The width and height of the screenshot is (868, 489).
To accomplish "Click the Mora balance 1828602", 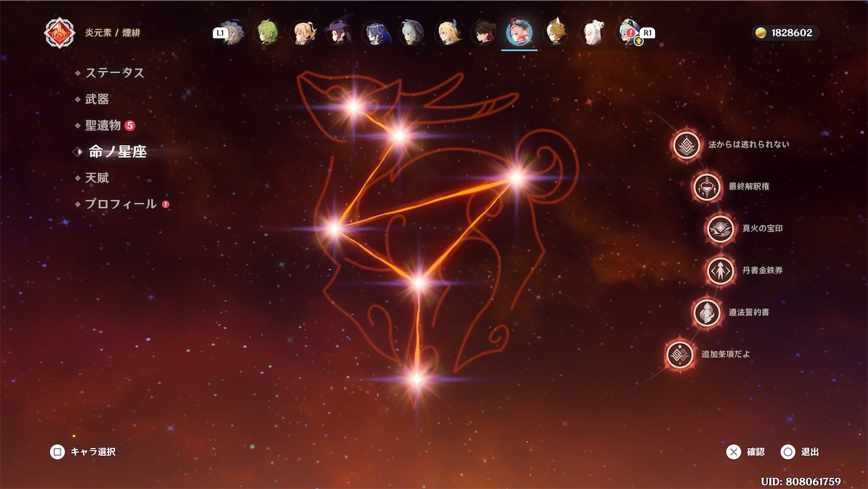I will coord(792,33).
